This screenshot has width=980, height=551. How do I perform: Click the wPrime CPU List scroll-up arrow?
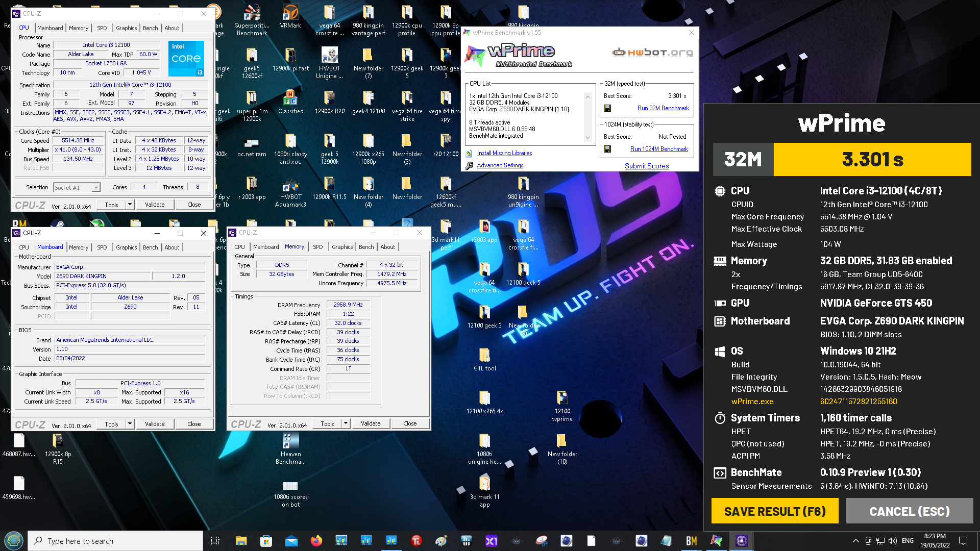[587, 96]
